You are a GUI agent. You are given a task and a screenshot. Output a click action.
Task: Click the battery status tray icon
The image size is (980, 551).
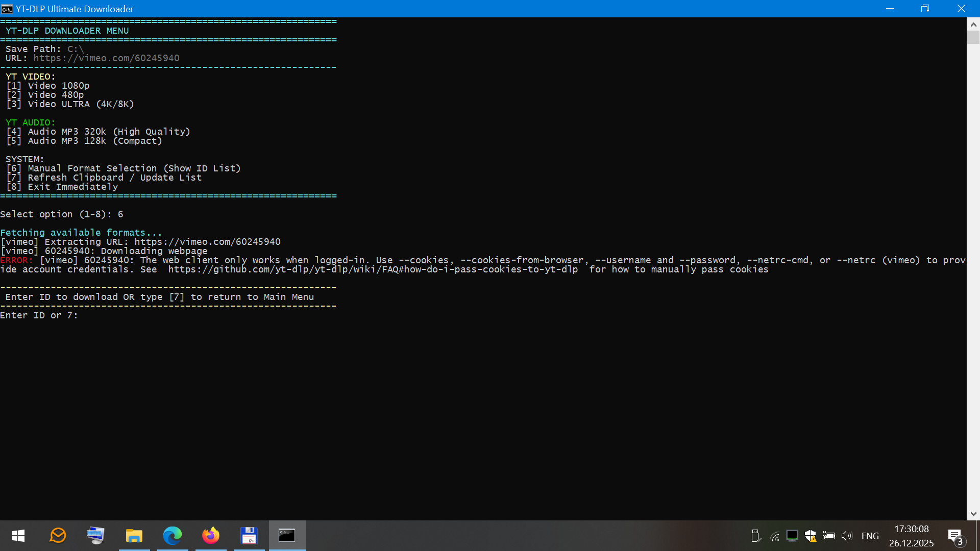pyautogui.click(x=828, y=536)
